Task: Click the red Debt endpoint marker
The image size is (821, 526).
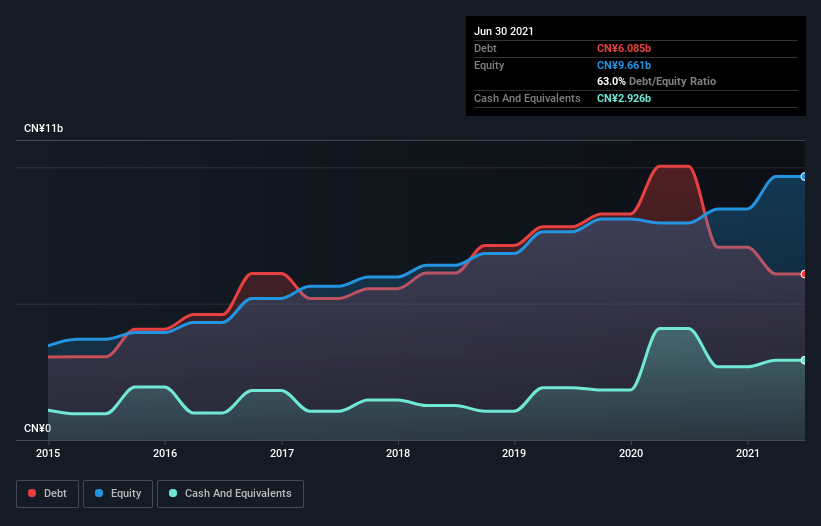Action: tap(804, 274)
